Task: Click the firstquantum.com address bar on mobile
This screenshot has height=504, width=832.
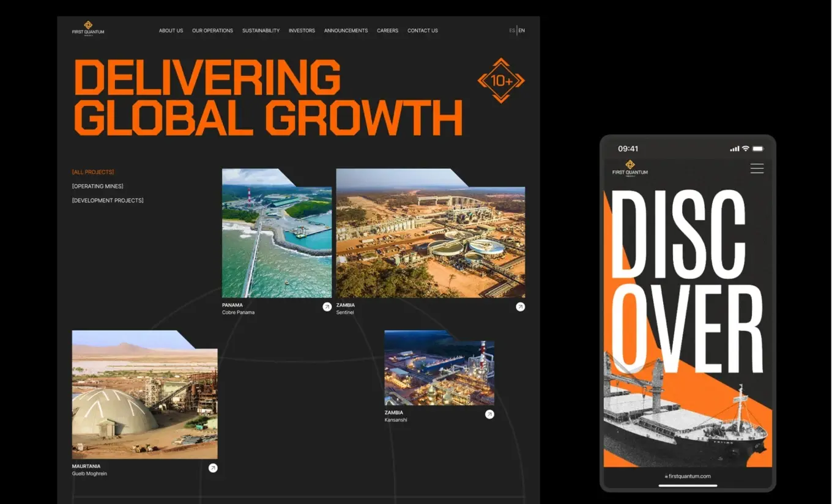Action: [688, 476]
